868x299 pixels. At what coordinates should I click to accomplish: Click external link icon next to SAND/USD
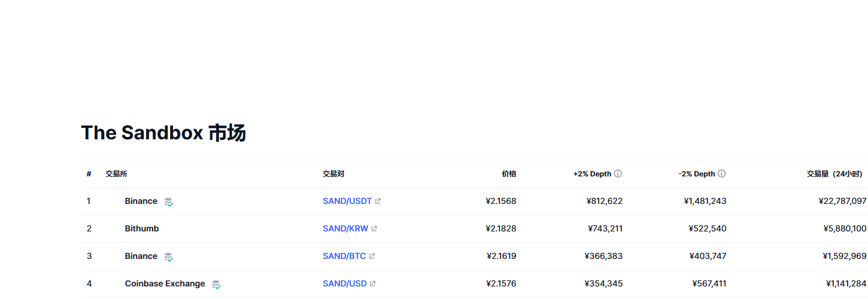coord(372,284)
